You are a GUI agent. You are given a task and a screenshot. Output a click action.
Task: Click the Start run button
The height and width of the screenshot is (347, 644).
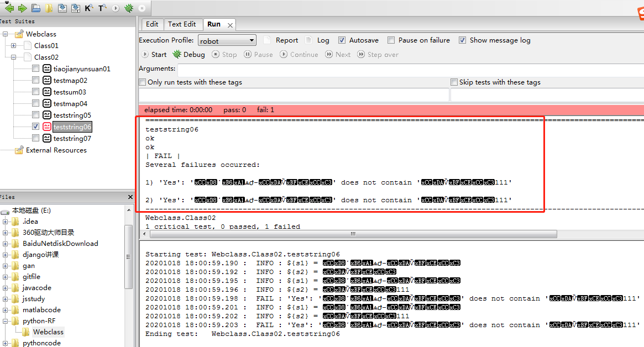154,54
